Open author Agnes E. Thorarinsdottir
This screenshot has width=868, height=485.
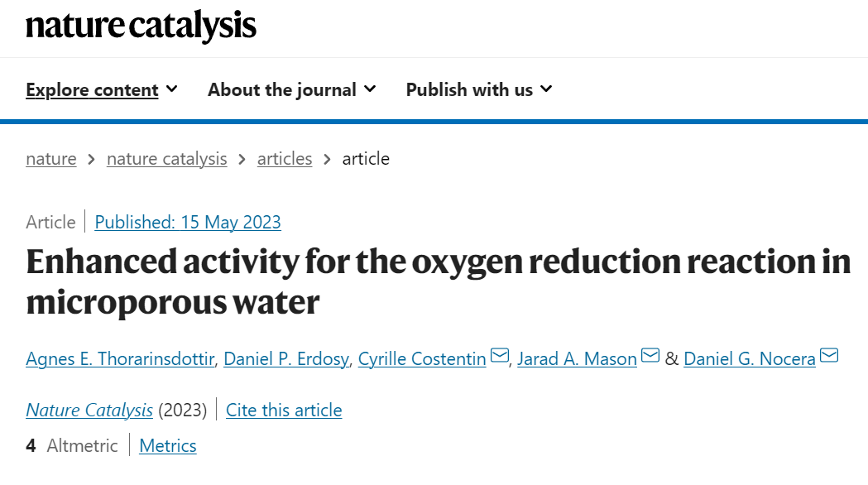coord(120,358)
